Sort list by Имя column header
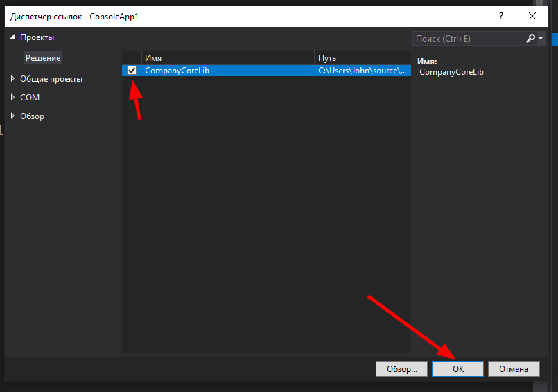Image resolution: width=558 pixels, height=392 pixels. [227, 58]
